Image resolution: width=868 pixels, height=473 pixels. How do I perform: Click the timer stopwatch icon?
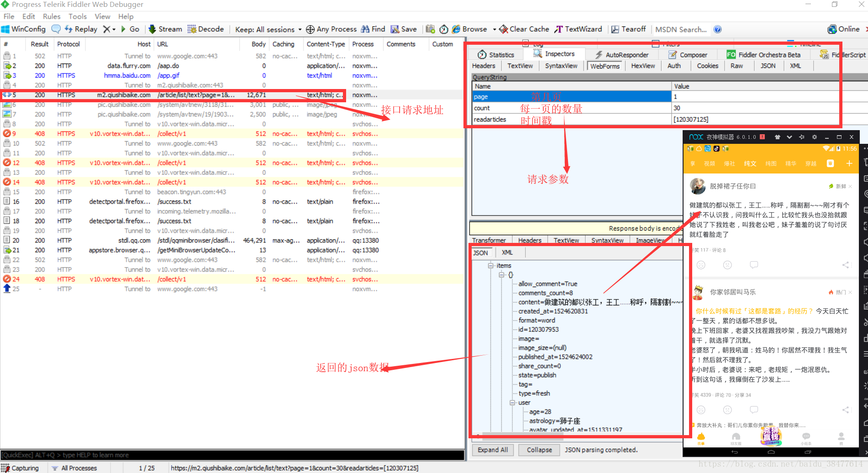click(443, 30)
